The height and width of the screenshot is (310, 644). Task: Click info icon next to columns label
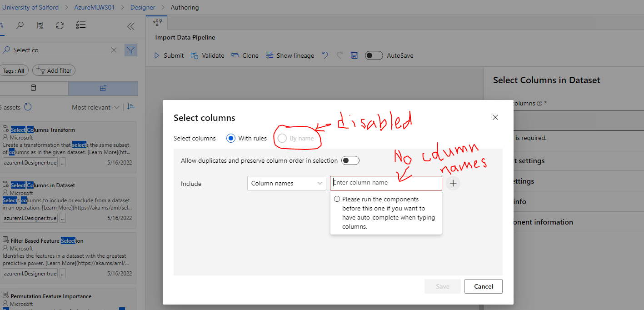pos(539,103)
